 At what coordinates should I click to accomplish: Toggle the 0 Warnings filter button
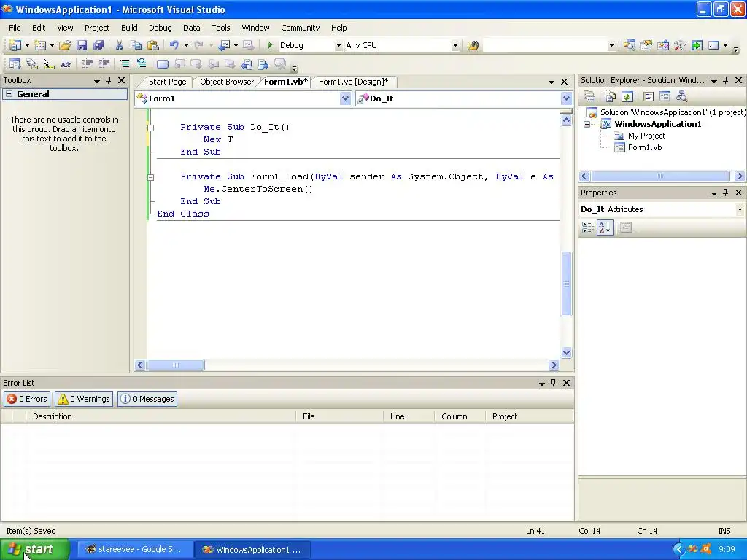point(84,399)
